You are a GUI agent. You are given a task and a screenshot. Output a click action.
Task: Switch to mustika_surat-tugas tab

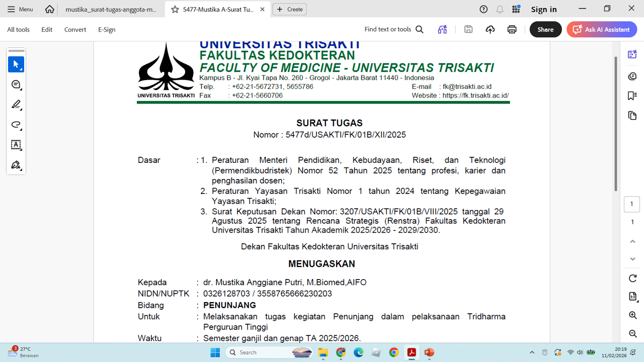[x=111, y=10]
